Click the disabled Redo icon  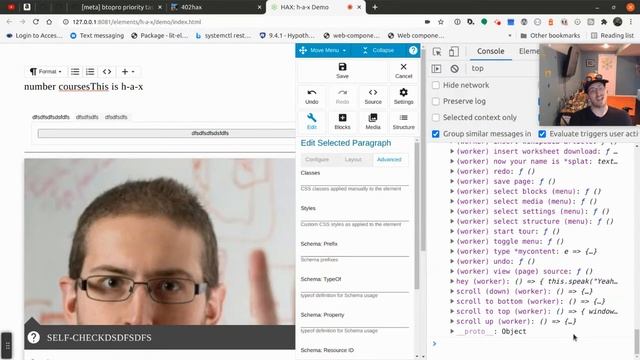pyautogui.click(x=342, y=93)
